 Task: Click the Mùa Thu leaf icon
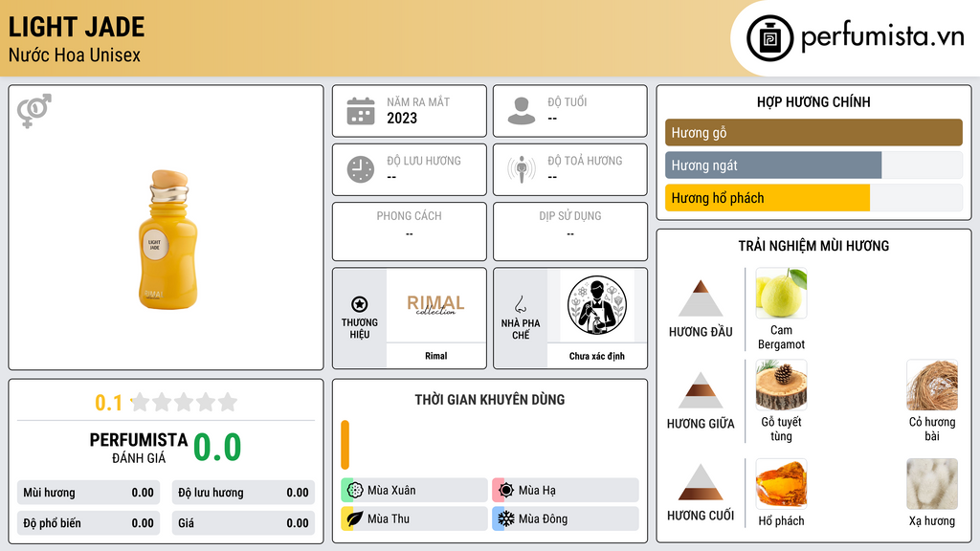coord(355,518)
